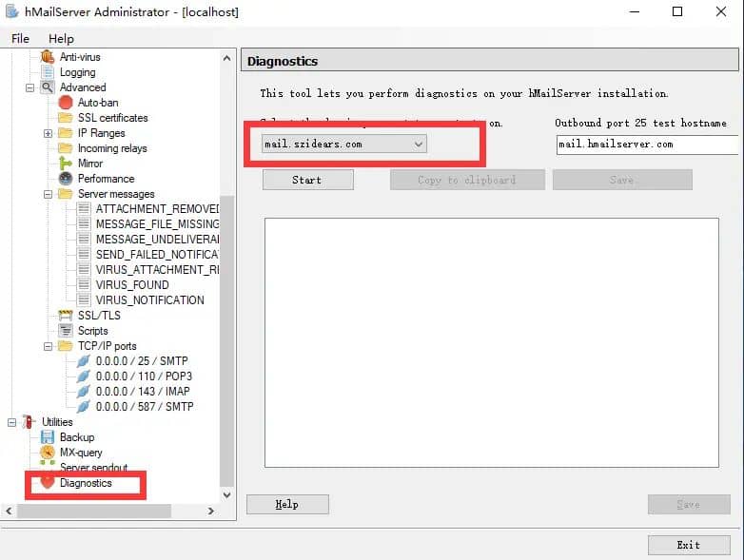Click the Exit button
This screenshot has width=744, height=560.
tap(688, 545)
